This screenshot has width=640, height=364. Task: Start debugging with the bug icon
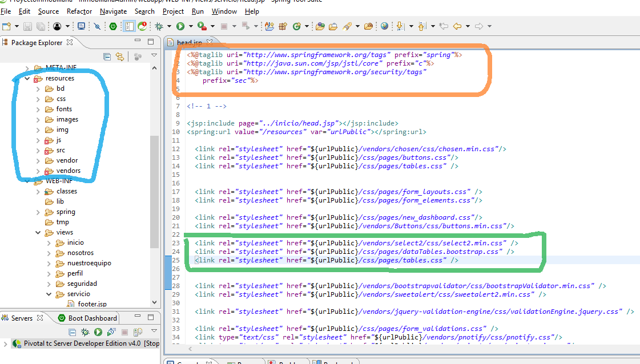159,26
